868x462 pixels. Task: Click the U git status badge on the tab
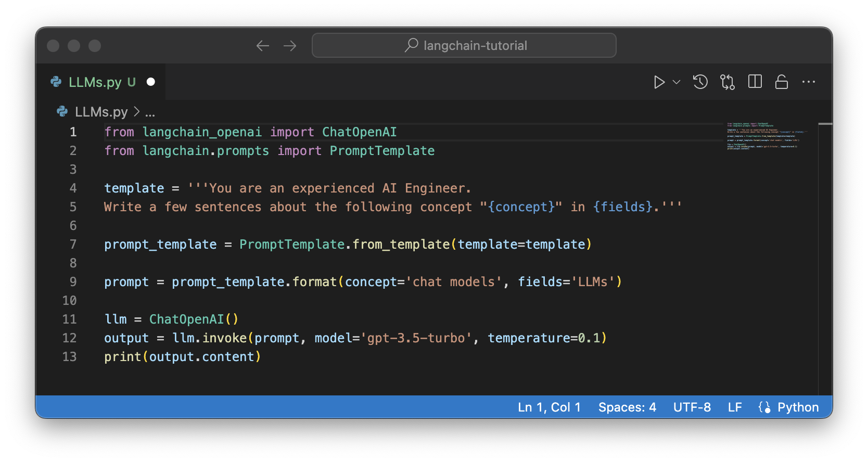coord(132,82)
